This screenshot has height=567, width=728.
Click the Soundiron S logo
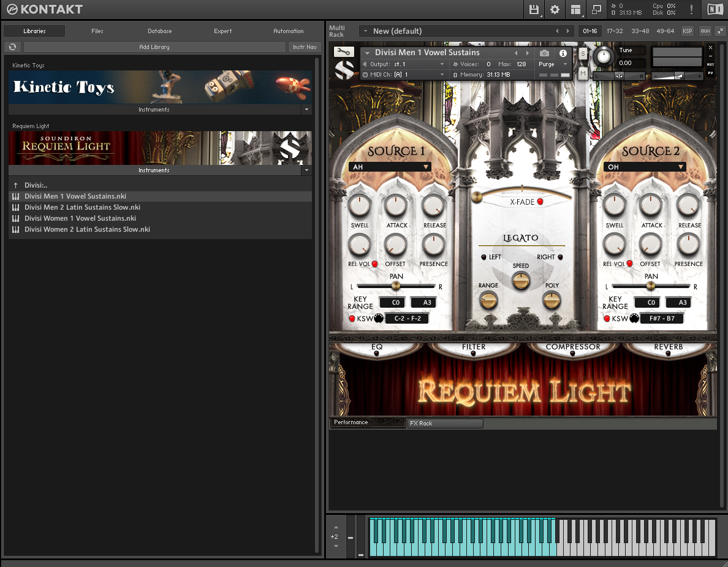tap(344, 70)
